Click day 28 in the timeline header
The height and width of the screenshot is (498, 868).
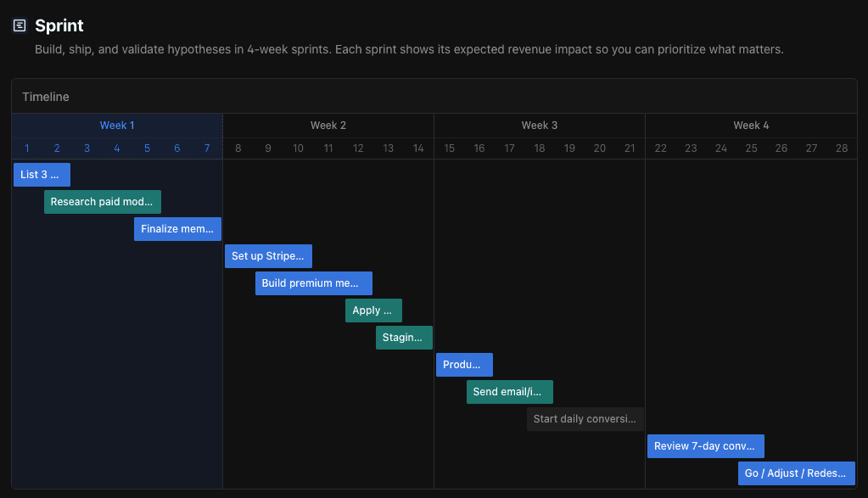coord(842,148)
